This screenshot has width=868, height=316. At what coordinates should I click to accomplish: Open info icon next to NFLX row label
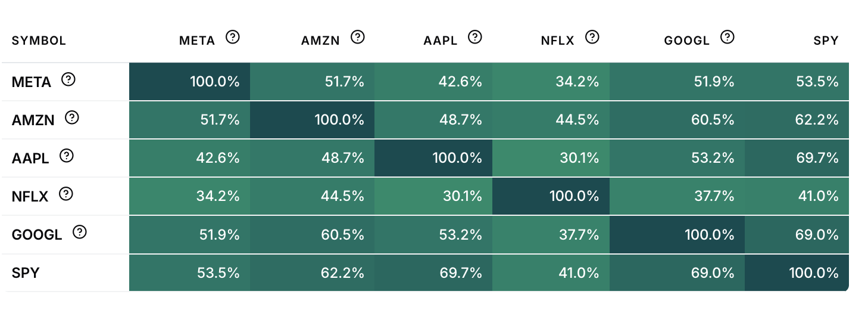coord(66,194)
